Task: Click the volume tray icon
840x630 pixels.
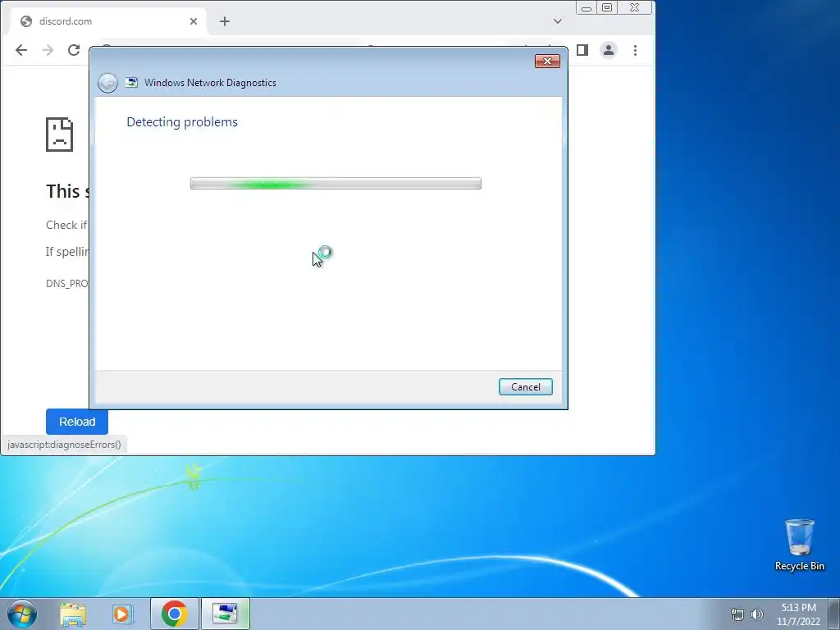Action: point(757,614)
